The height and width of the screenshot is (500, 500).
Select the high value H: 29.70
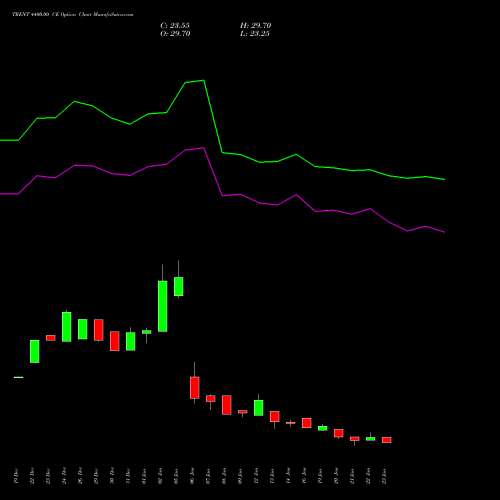(256, 26)
